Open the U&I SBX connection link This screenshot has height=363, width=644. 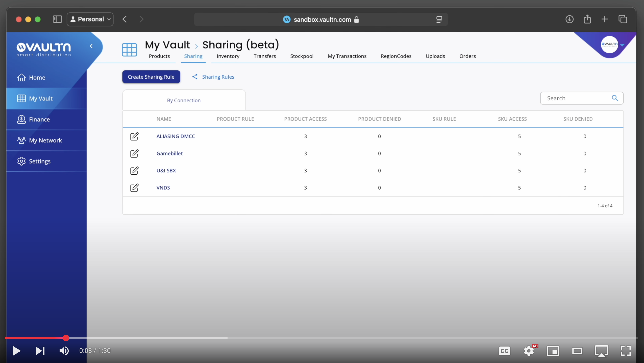166,171
